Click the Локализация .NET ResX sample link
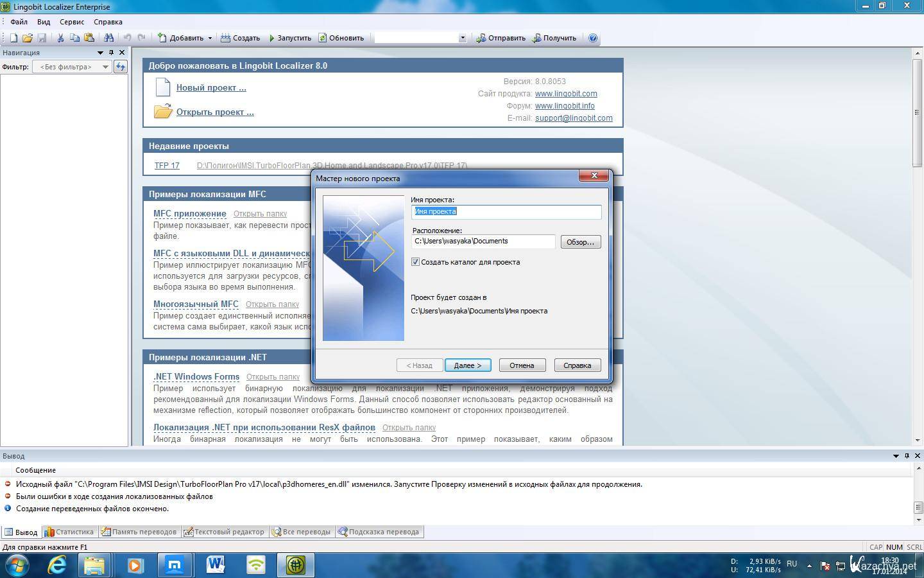Viewport: 924px width, 578px height. coord(264,428)
